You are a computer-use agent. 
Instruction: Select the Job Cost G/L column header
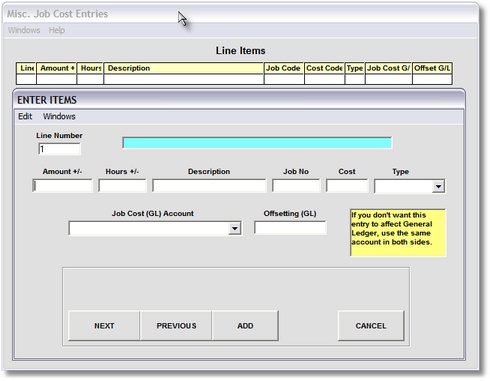(x=389, y=68)
